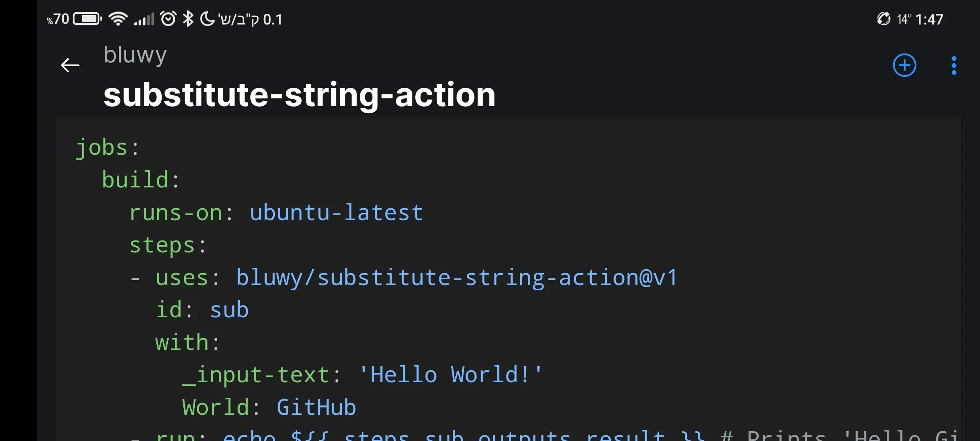This screenshot has width=980, height=441.
Task: Tap the Bluetooth status icon
Action: (x=188, y=19)
